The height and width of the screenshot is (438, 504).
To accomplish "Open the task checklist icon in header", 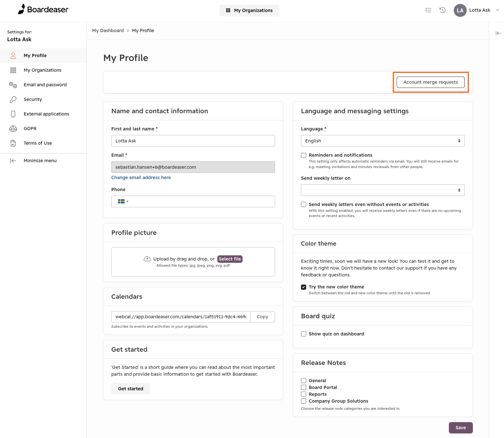I will point(428,10).
